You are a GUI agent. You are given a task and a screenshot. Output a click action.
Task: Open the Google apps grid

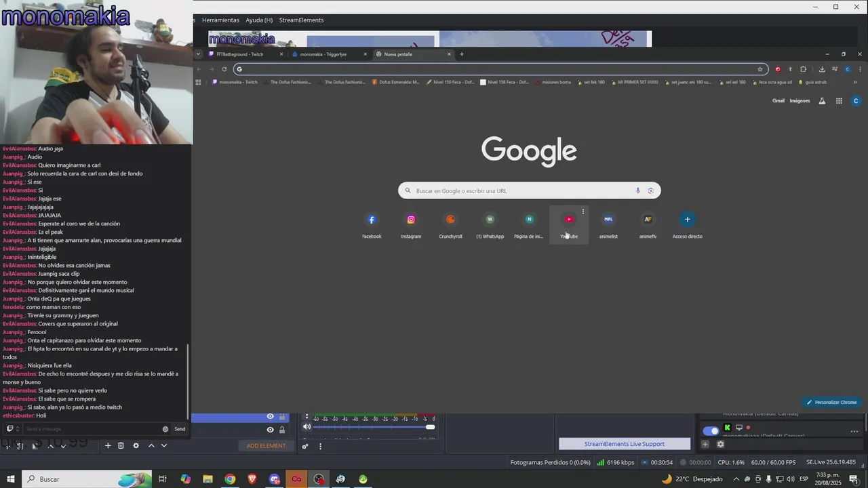pyautogui.click(x=839, y=101)
